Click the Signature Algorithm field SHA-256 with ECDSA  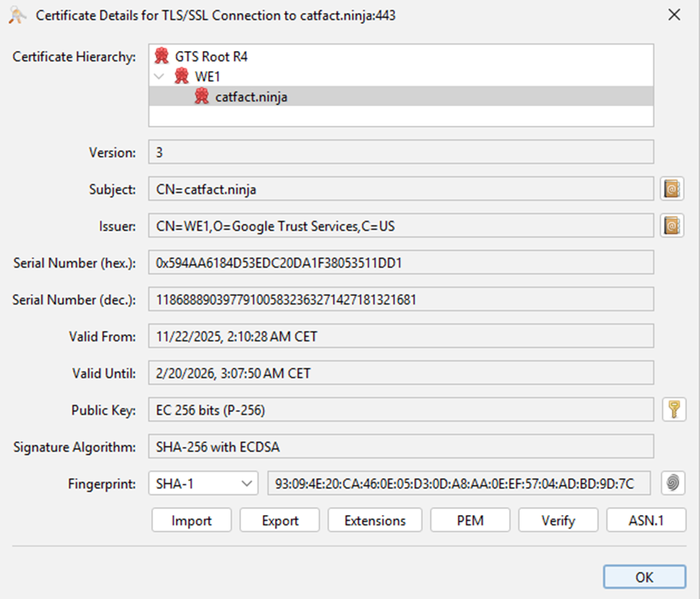[x=401, y=446]
